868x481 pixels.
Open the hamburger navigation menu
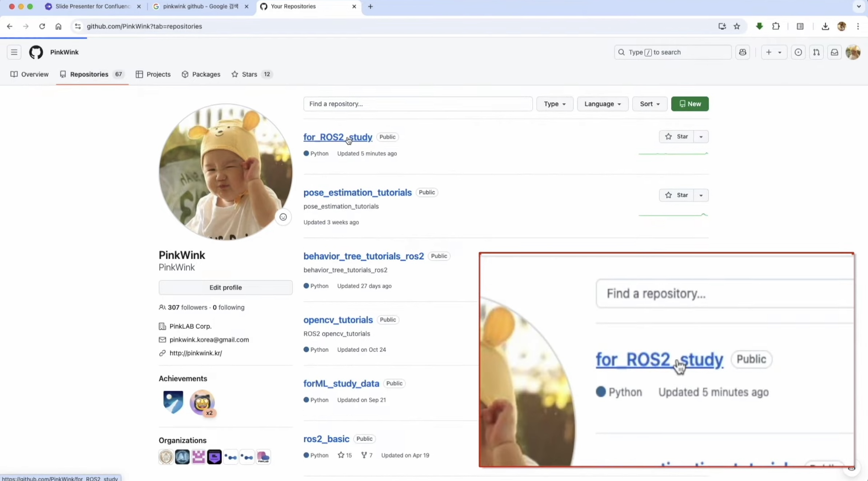[14, 52]
